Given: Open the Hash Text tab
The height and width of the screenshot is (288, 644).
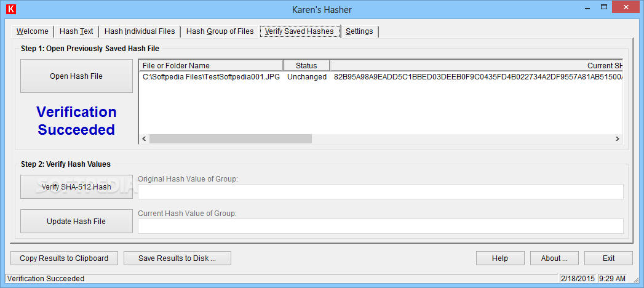Looking at the screenshot, I should click(76, 31).
